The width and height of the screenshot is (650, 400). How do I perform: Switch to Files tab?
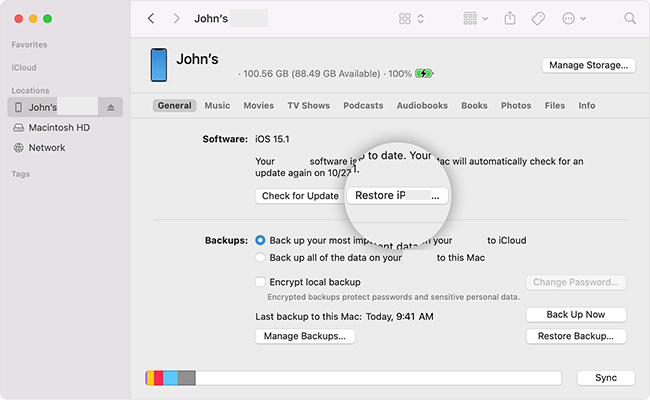(x=555, y=105)
